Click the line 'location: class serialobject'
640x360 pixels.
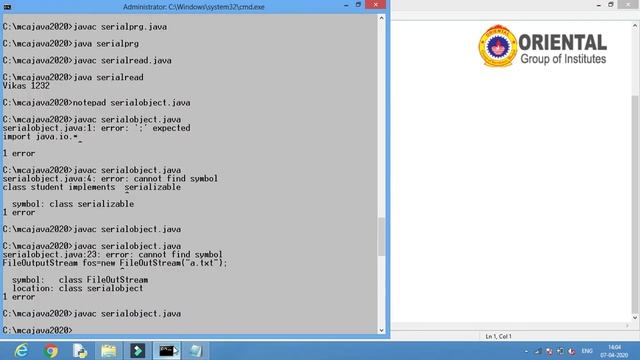click(x=78, y=288)
